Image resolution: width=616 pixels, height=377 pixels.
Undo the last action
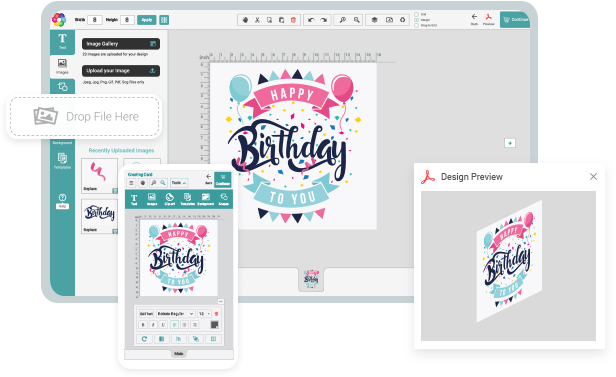(311, 20)
